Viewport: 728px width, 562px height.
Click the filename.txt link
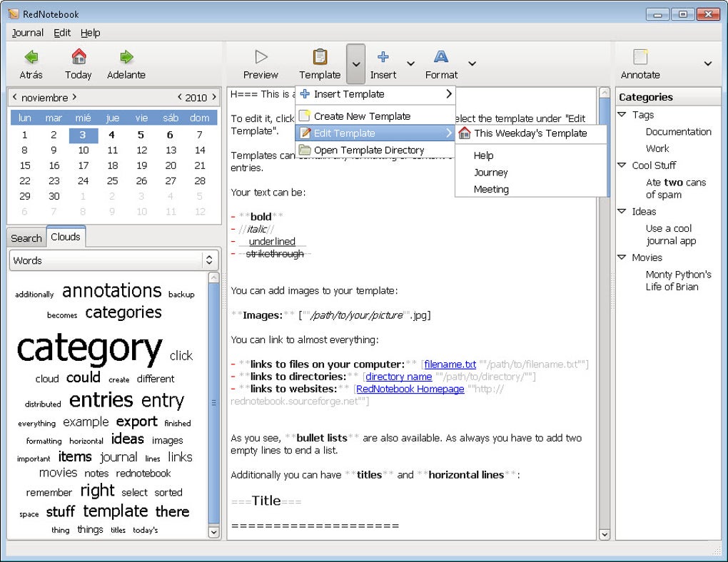click(x=450, y=364)
